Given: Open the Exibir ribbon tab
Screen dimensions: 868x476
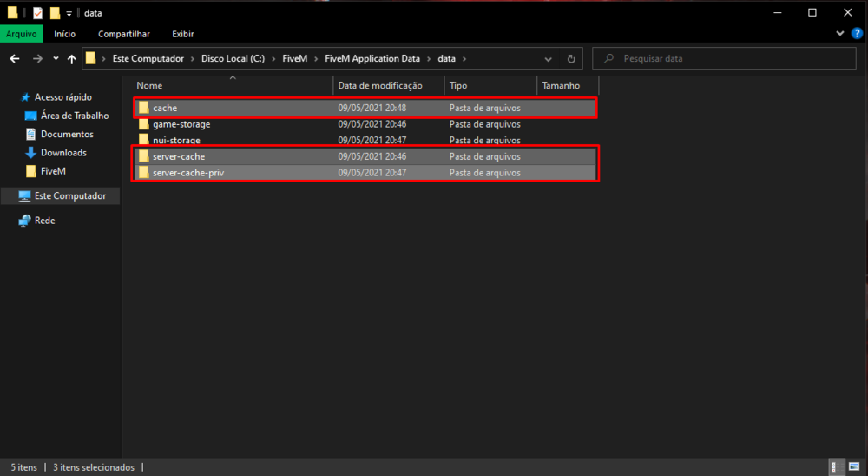Looking at the screenshot, I should (182, 34).
